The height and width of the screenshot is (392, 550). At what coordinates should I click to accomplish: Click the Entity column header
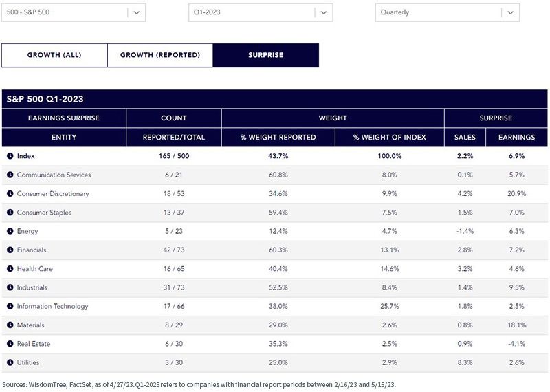coord(64,138)
